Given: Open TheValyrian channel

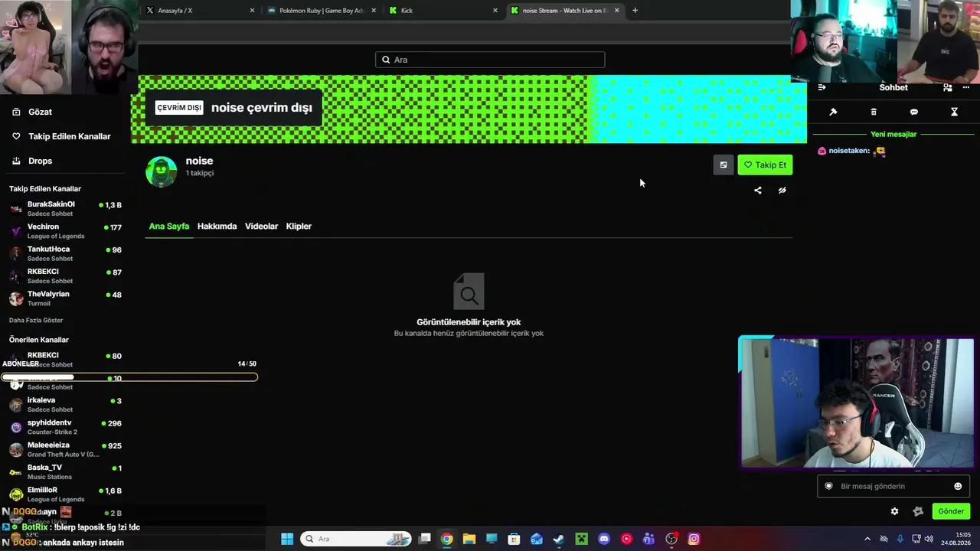Looking at the screenshot, I should pos(66,298).
